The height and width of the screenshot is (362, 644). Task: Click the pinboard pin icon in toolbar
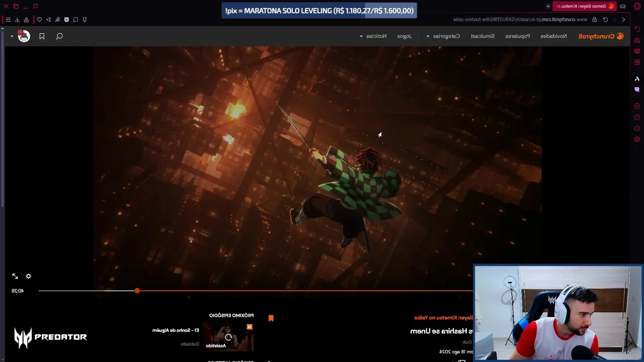[x=85, y=20]
